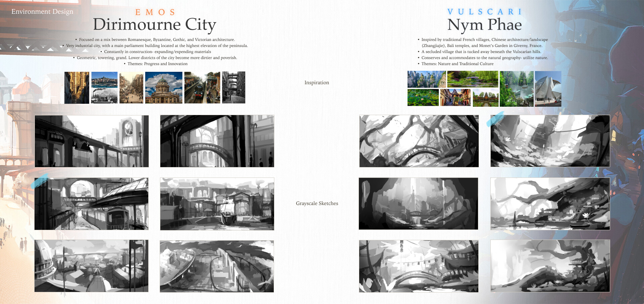644x304 pixels.
Task: Open the Nym Phae lakeside village sketch with boat
Action: (550, 204)
